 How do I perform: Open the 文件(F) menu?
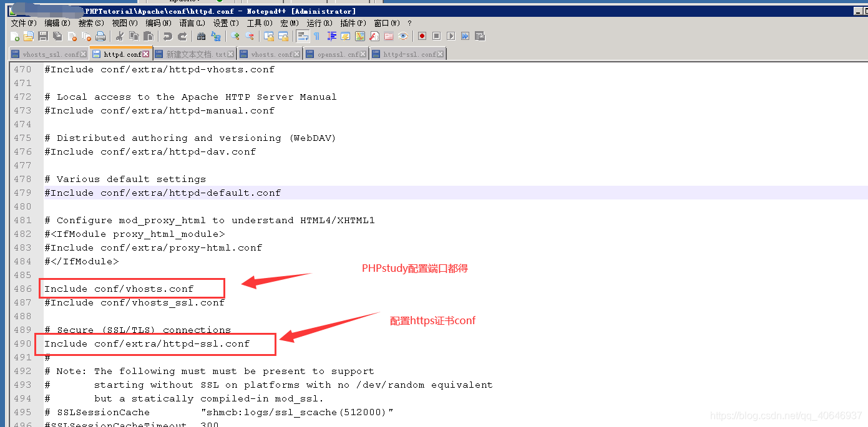pos(24,23)
